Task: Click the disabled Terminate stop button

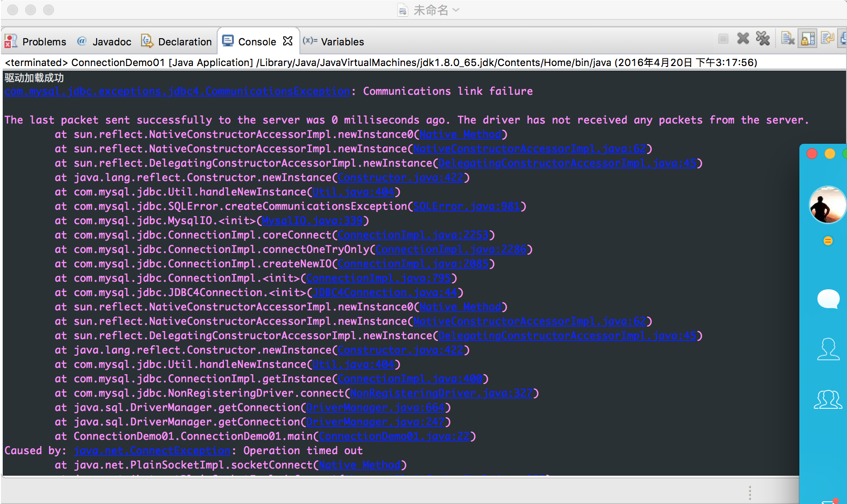Action: tap(723, 39)
